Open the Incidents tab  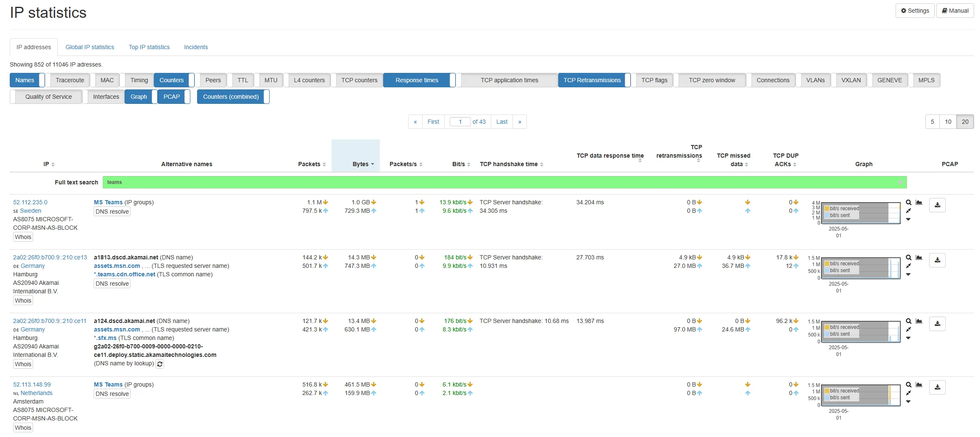point(195,47)
